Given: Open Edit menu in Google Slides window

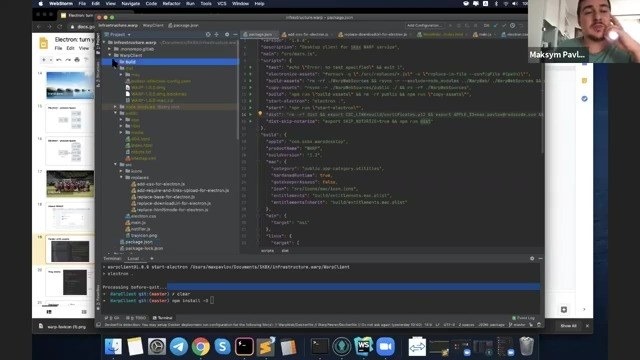Looking at the screenshot, I should [x=70, y=48].
